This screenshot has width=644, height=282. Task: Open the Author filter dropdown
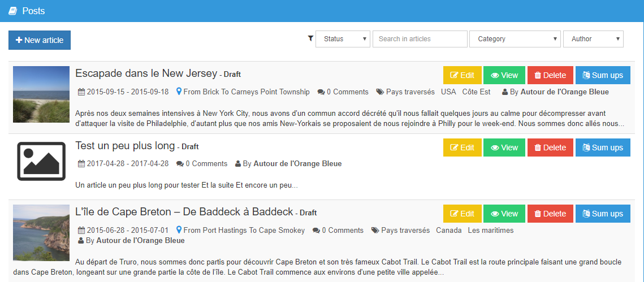[x=593, y=39]
